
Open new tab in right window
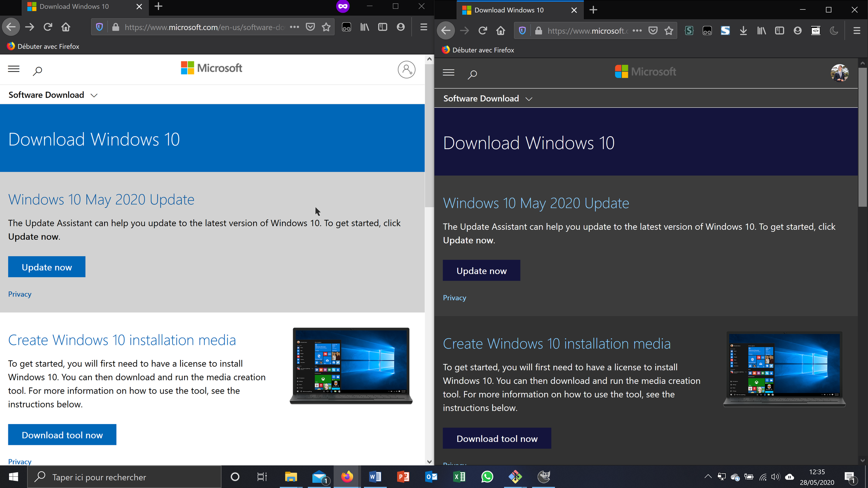[593, 10]
